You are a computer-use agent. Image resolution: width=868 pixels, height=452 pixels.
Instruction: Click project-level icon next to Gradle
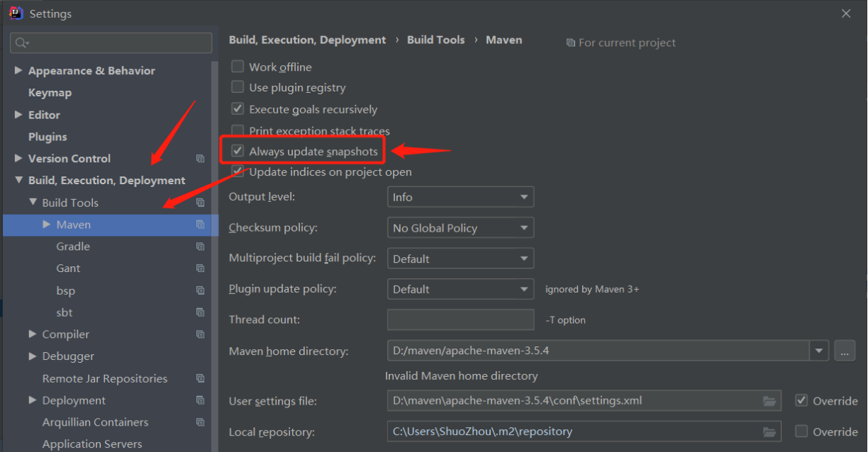(x=200, y=247)
